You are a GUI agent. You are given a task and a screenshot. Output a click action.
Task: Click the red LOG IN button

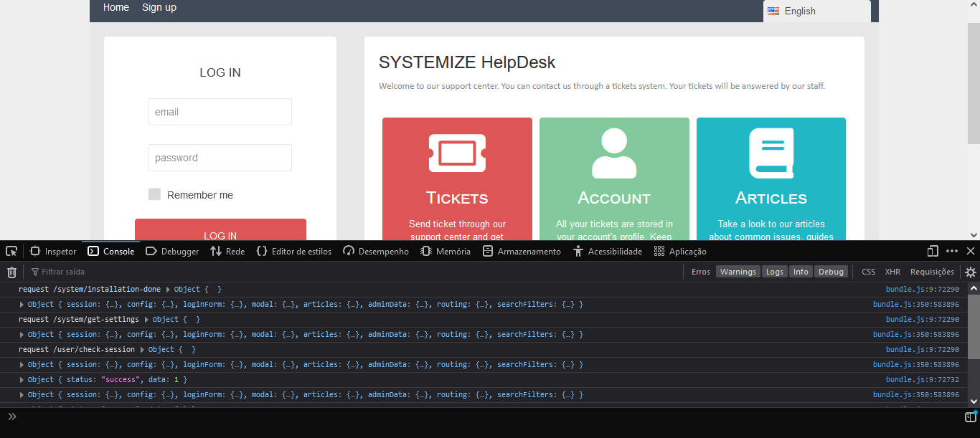pos(220,230)
